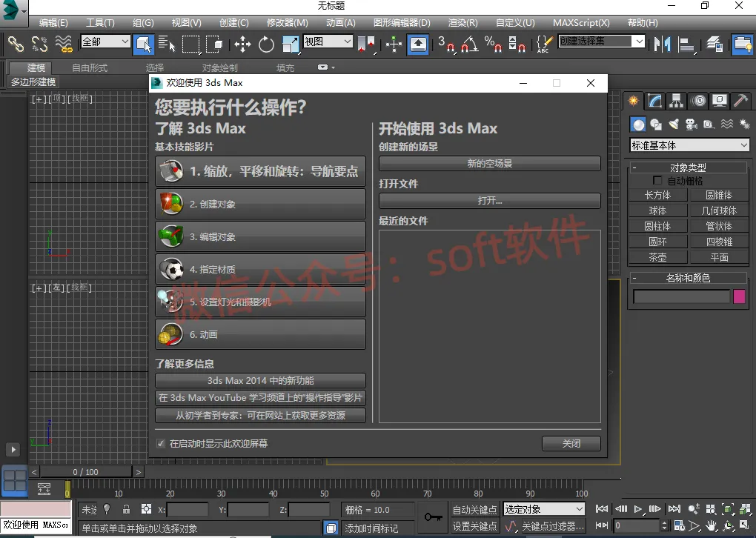756x538 pixels.
Task: Open the Utilities panel hammer icon
Action: [x=740, y=100]
